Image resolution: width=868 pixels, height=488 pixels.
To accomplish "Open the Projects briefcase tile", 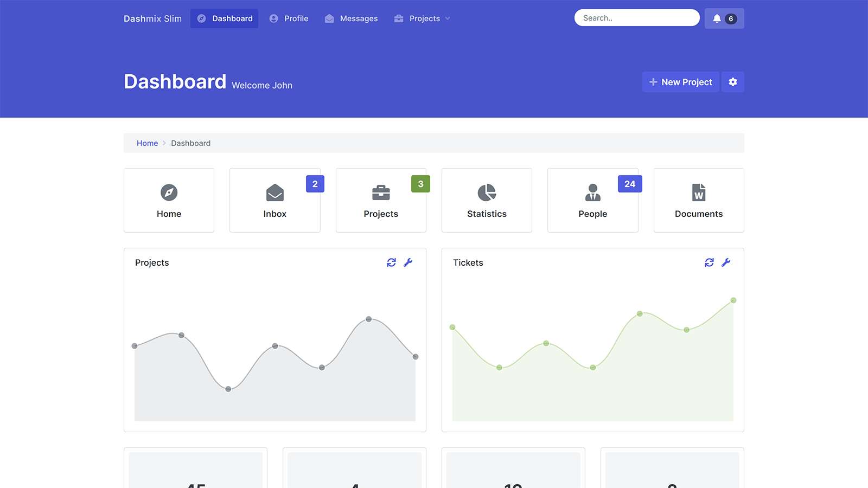I will pyautogui.click(x=381, y=200).
